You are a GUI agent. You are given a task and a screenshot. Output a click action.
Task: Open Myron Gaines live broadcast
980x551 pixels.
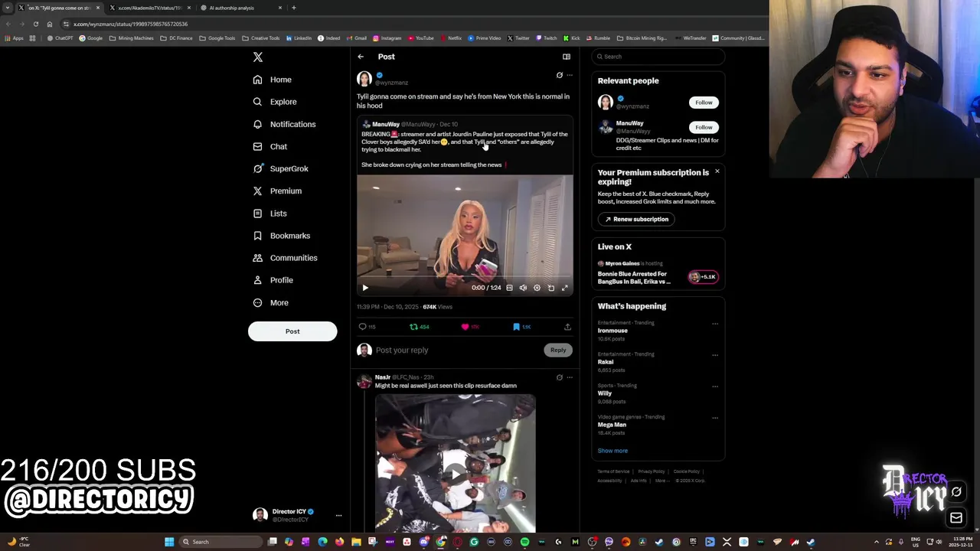658,272
